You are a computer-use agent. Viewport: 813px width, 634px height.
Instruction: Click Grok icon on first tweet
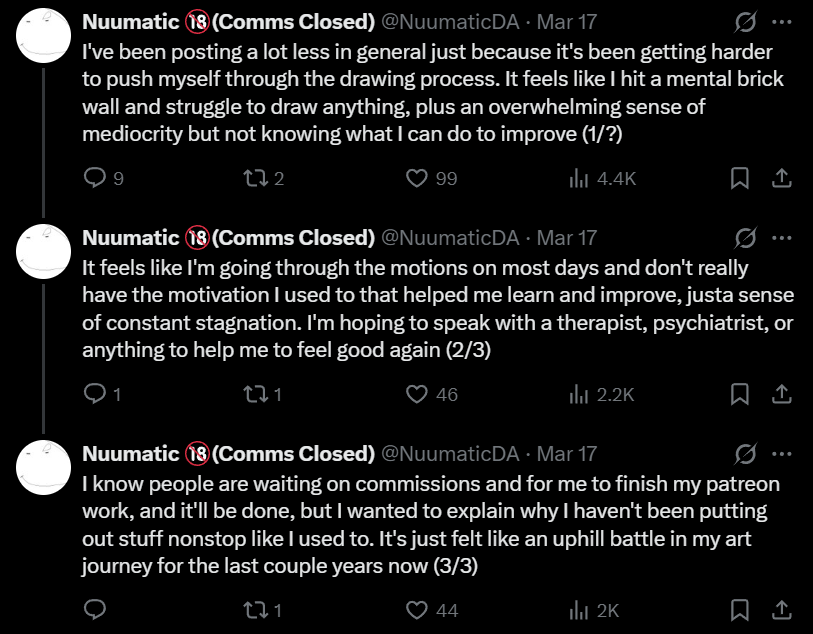pos(744,21)
